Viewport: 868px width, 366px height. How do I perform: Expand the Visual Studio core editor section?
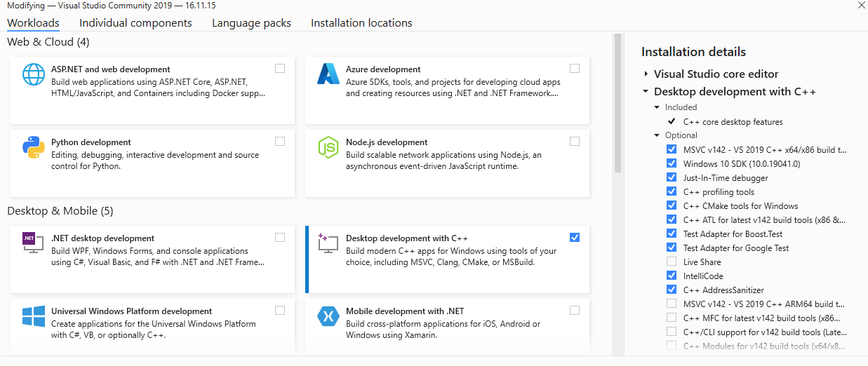646,74
